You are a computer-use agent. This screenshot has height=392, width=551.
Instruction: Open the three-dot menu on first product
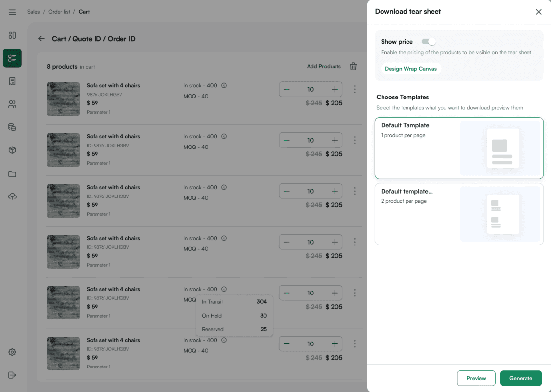pos(355,89)
